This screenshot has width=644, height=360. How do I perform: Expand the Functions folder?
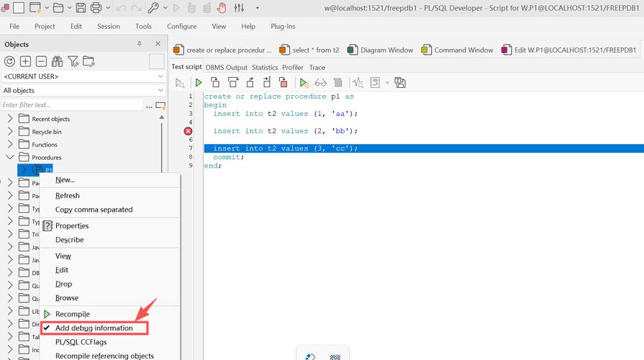[10, 144]
